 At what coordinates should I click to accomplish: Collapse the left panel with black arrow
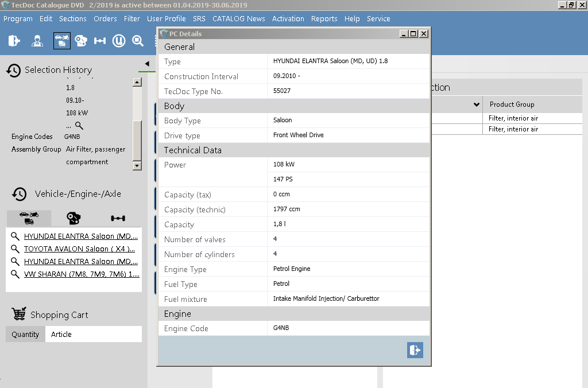(147, 64)
